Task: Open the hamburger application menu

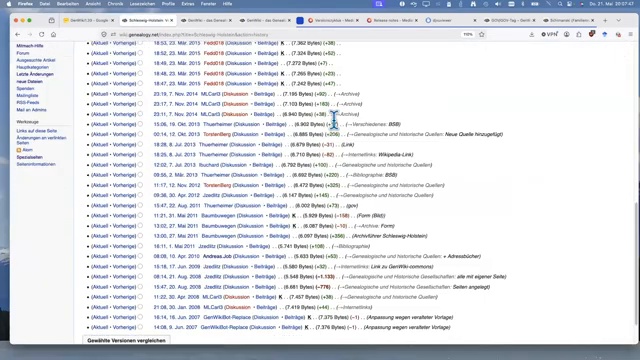Action: [631, 35]
